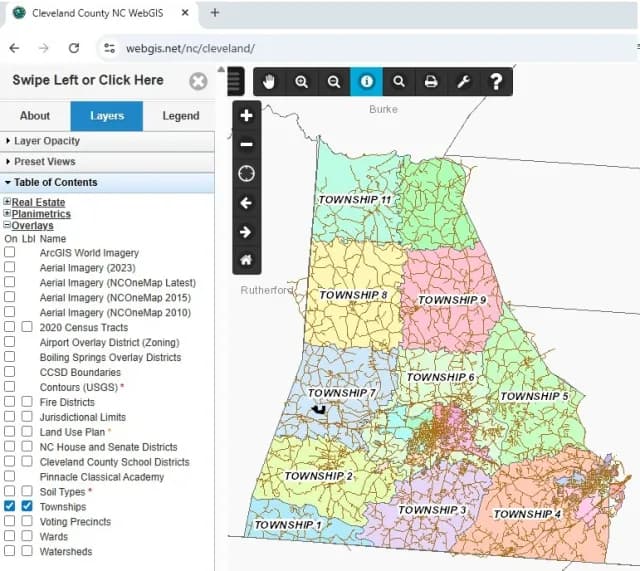Screen dimensions: 640x571
Task: Switch to the About tab
Action: 35,116
